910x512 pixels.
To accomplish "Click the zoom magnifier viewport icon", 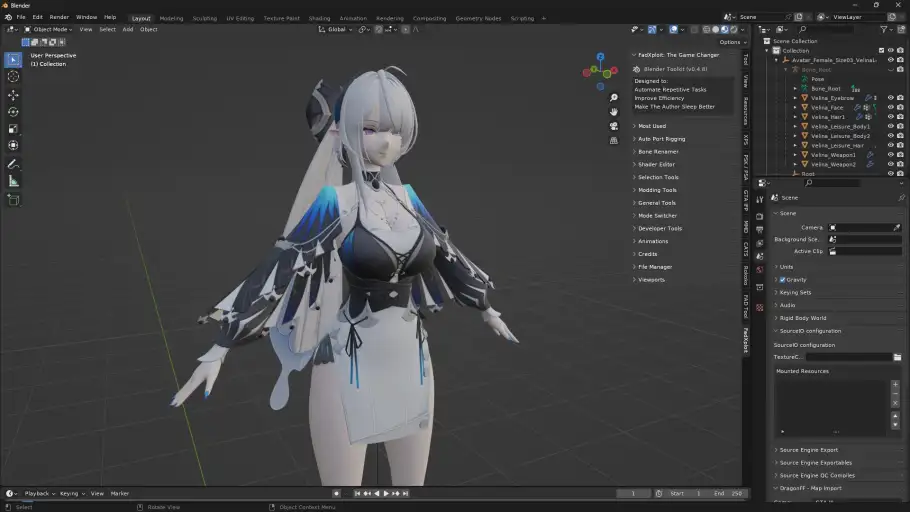I will pyautogui.click(x=613, y=98).
